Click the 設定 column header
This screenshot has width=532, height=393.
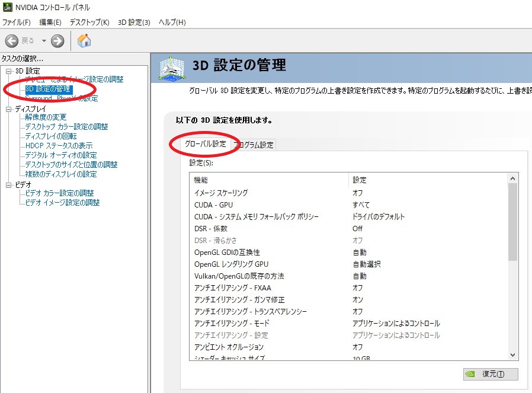[x=428, y=180]
